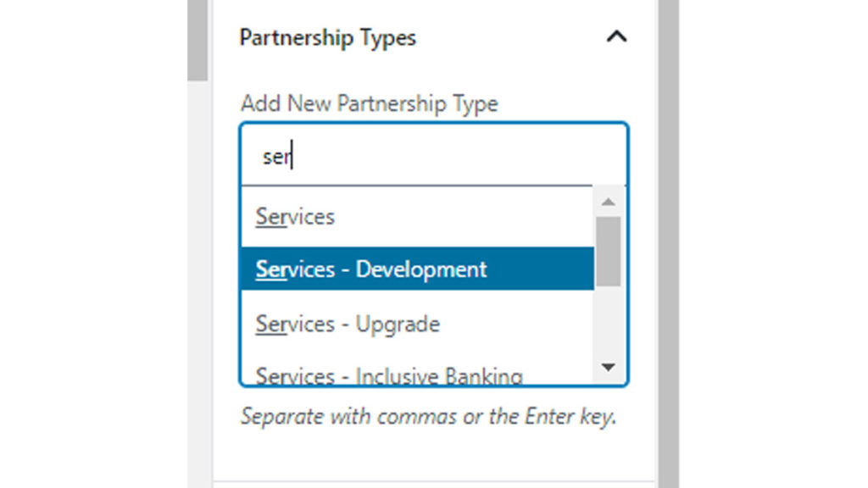
Task: Click the word "Development" in highlighted row
Action: pyautogui.click(x=421, y=269)
